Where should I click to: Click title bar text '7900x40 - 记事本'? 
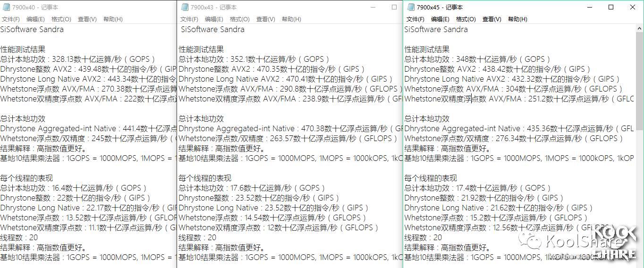(35, 7)
